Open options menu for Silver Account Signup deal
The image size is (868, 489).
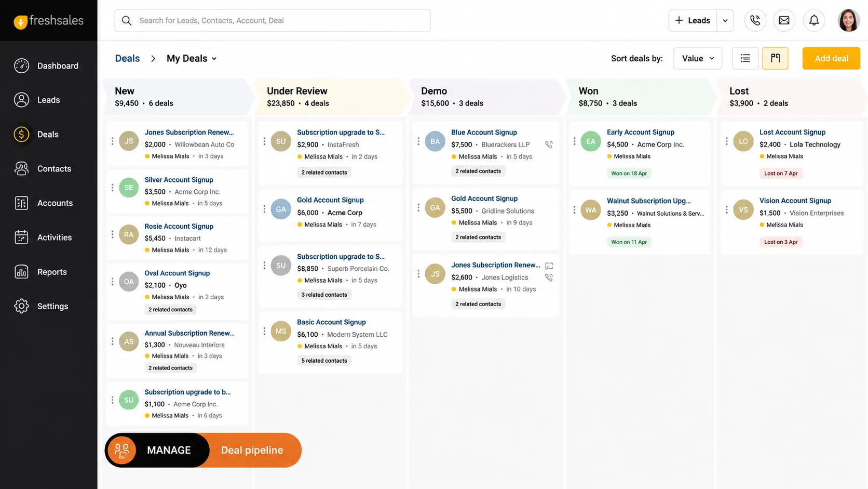112,188
